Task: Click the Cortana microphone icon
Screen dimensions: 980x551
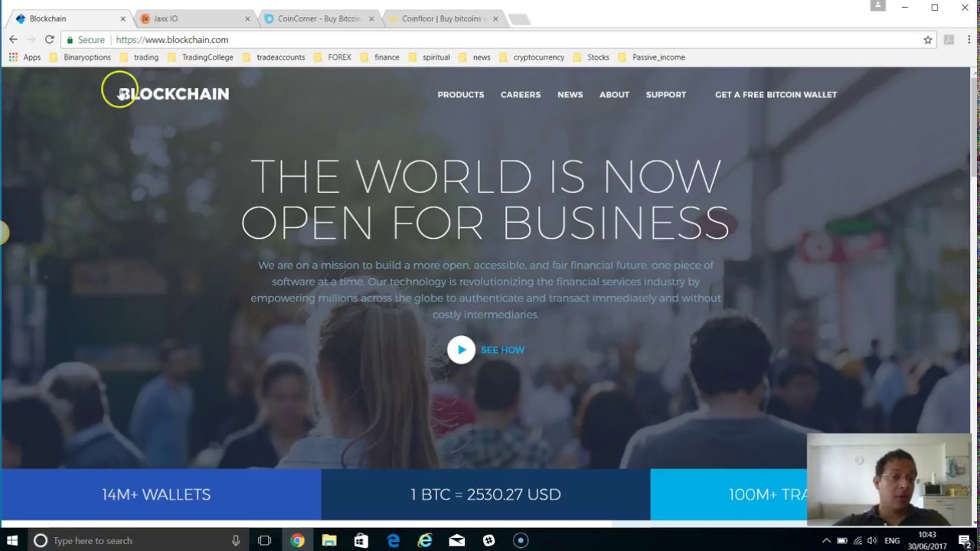Action: click(236, 540)
